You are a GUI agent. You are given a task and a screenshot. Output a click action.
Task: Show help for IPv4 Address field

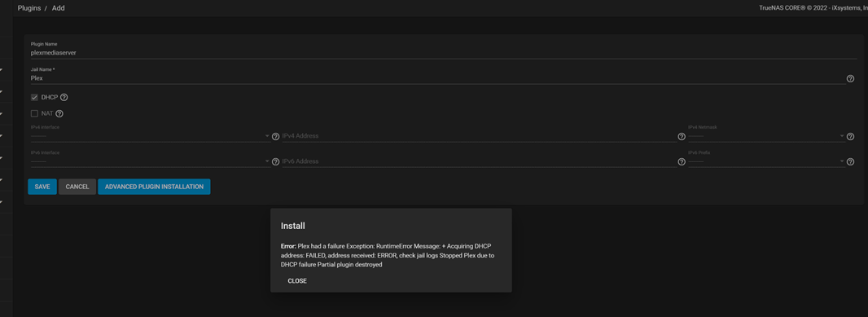[x=682, y=136]
